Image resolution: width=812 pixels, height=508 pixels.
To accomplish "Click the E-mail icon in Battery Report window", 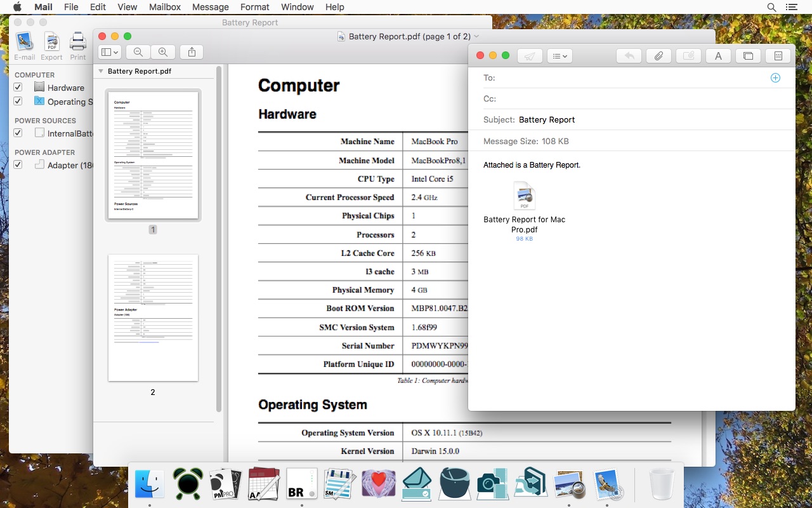I will pos(25,42).
